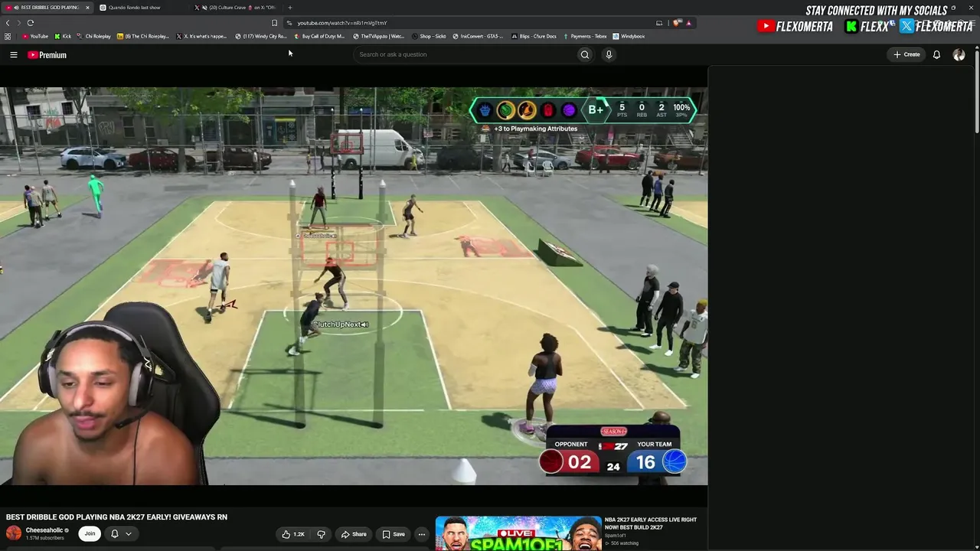Join the Cheeseaholic channel membership

click(90, 533)
